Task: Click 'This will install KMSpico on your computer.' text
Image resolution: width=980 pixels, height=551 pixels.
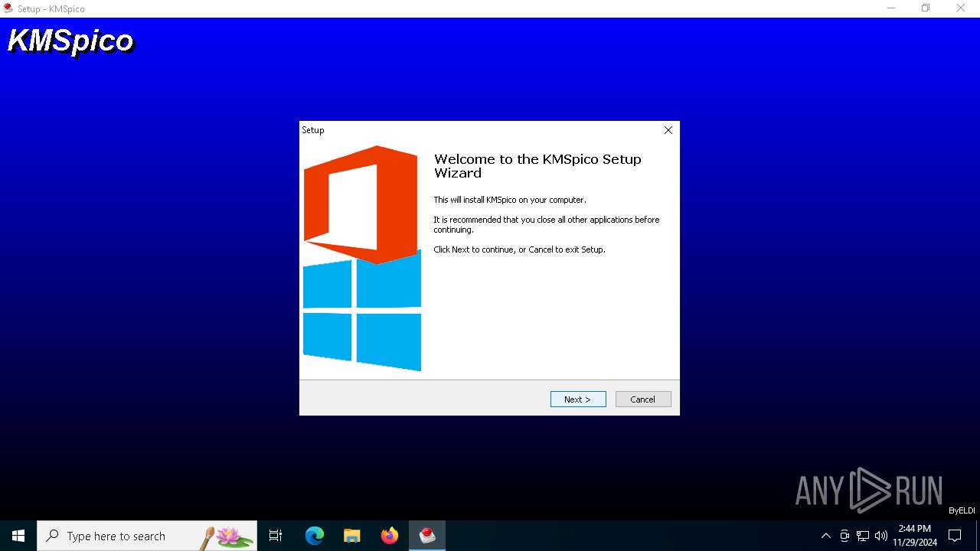Action: 510,200
